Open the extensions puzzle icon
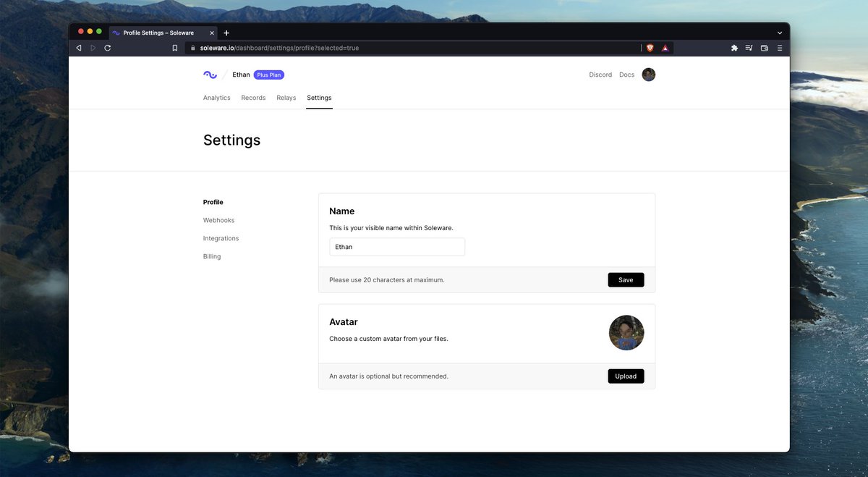 tap(734, 48)
